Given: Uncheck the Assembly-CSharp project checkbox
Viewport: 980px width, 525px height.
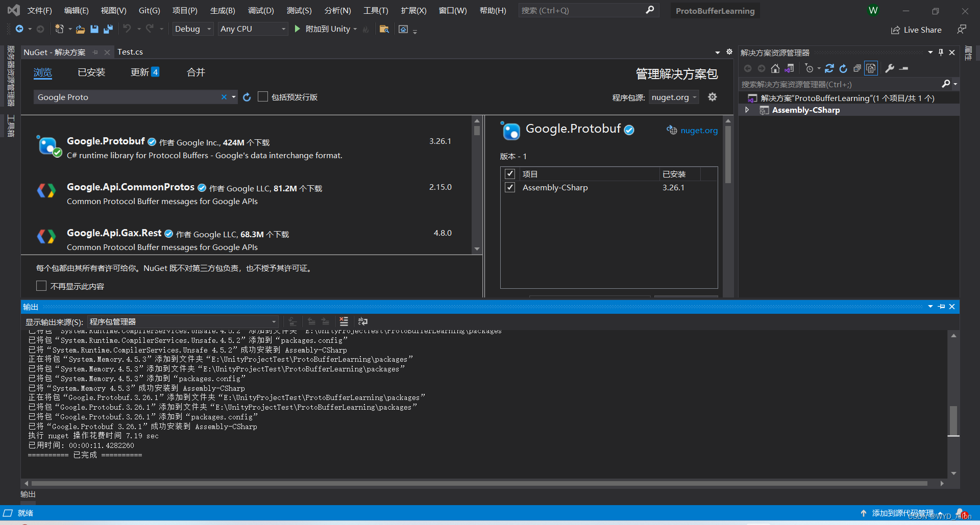Looking at the screenshot, I should [509, 187].
